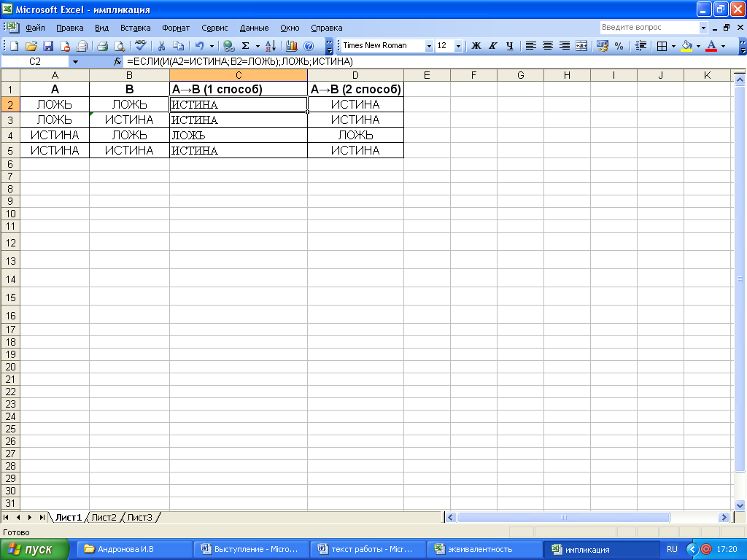Click the AutoSum sigma icon
747x560 pixels.
click(245, 46)
